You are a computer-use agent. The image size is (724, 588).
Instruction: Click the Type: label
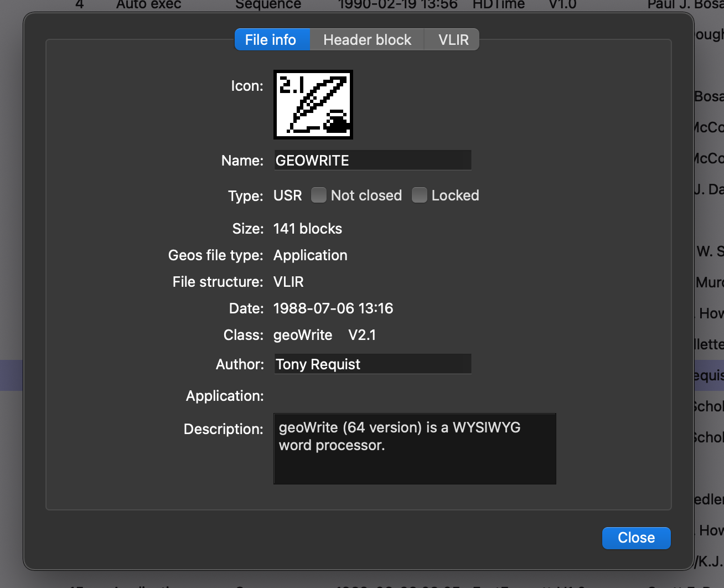(x=246, y=196)
